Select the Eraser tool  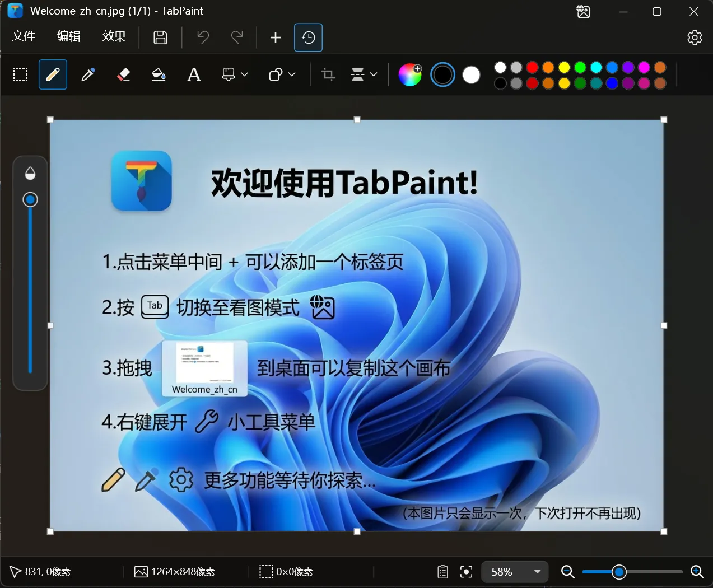pos(123,74)
